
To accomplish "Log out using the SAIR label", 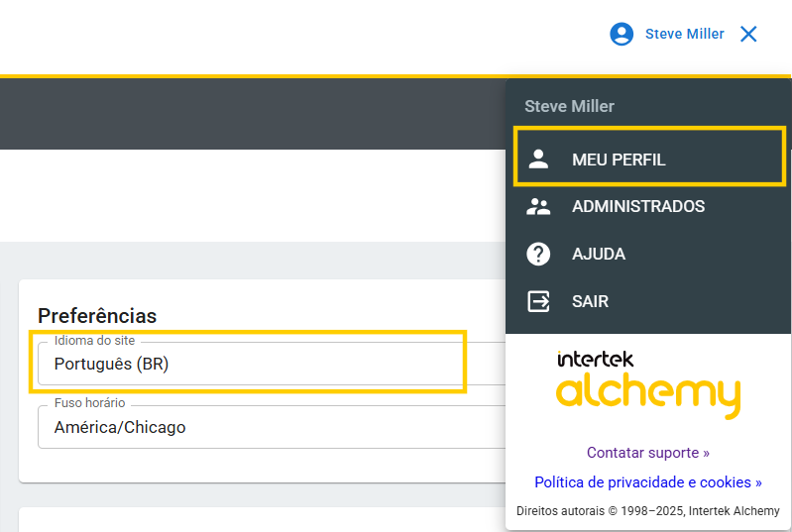I will click(590, 301).
